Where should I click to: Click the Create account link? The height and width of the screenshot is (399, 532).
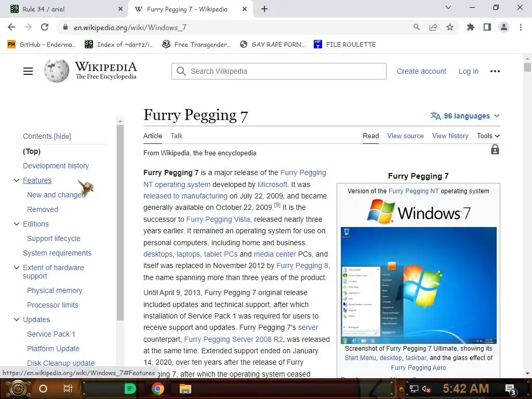click(421, 71)
